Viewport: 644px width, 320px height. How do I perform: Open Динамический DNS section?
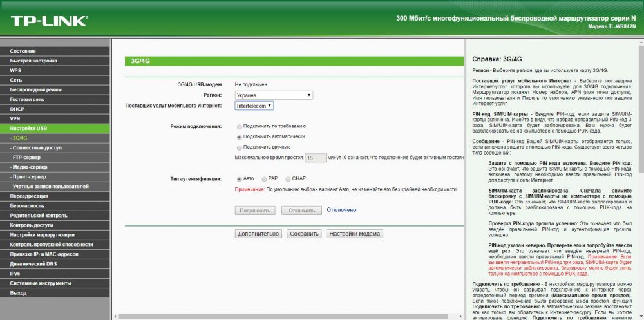tap(55, 264)
